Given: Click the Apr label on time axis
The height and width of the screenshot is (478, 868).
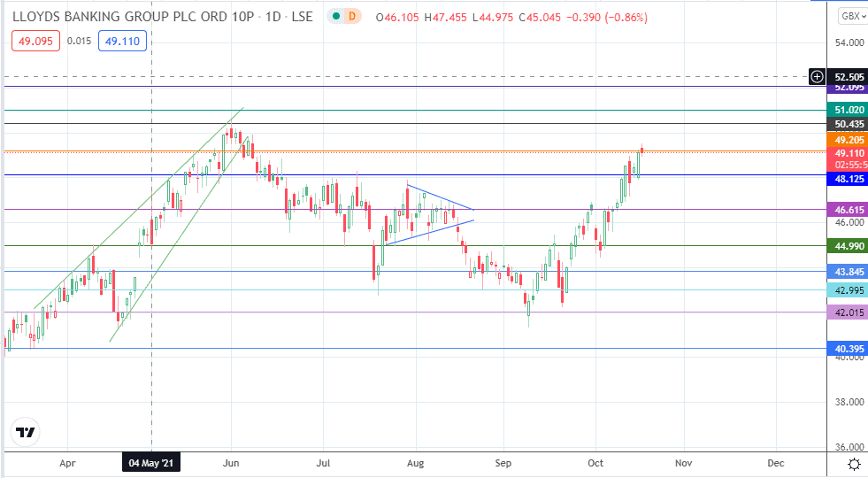Looking at the screenshot, I should click(x=67, y=463).
